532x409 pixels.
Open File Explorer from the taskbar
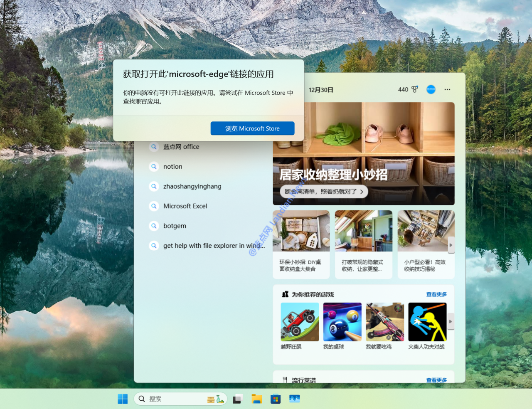pyautogui.click(x=256, y=399)
